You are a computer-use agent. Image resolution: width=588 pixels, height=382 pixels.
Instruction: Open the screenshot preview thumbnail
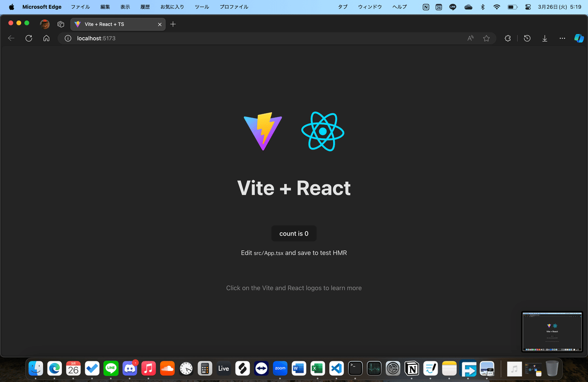coord(552,332)
